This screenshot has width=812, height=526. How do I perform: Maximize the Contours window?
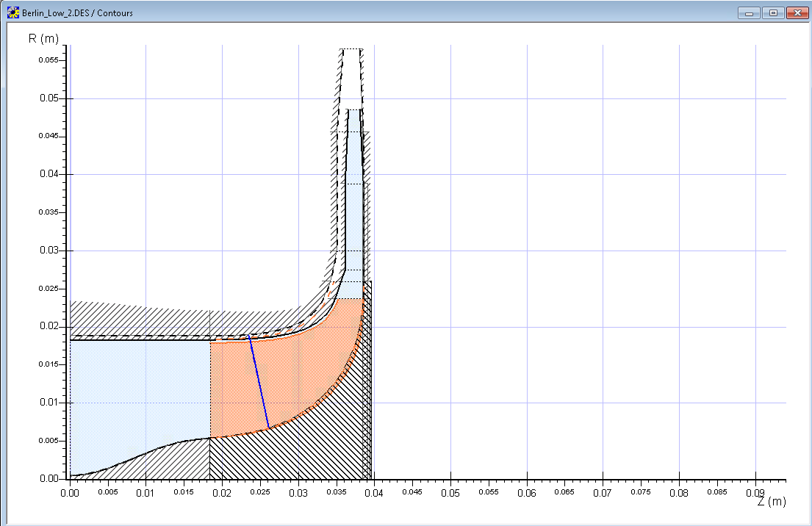tap(773, 12)
